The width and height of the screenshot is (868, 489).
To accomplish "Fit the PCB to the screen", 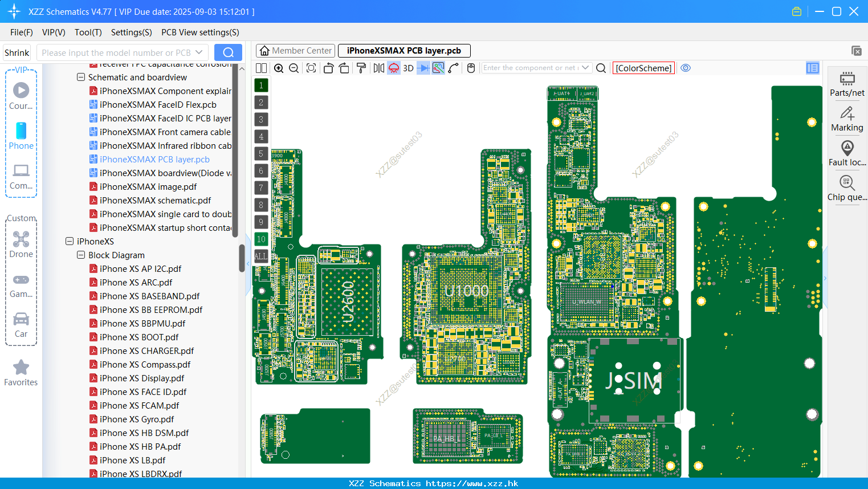I will pos(311,68).
